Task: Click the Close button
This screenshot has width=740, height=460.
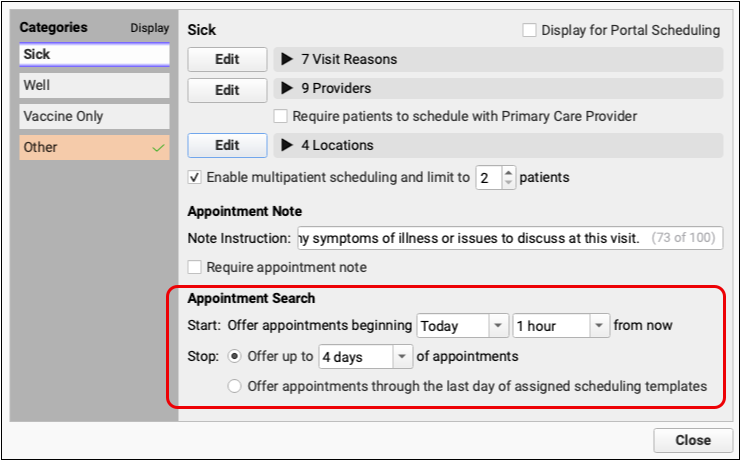Action: coord(692,440)
